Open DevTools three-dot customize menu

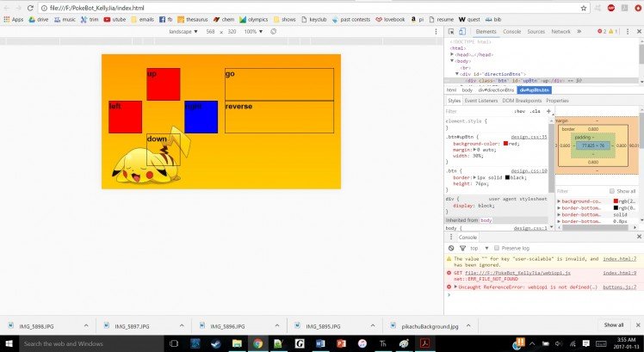[x=627, y=32]
